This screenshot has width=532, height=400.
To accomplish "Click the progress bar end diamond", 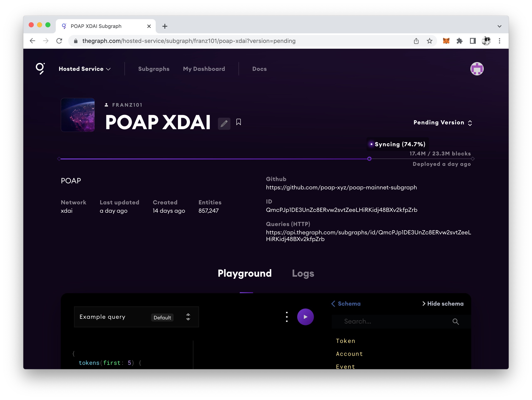I will (473, 159).
